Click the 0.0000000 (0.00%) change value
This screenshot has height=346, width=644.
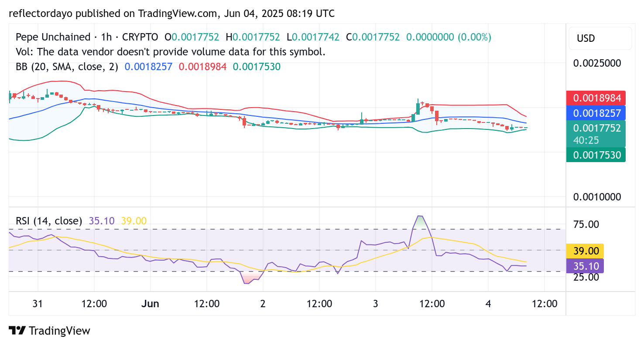click(449, 37)
